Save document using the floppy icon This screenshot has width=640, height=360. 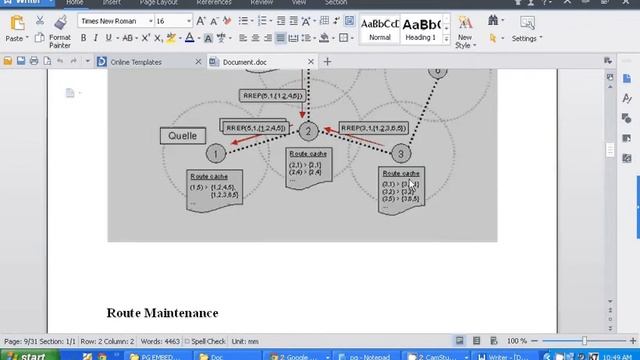pos(21,61)
